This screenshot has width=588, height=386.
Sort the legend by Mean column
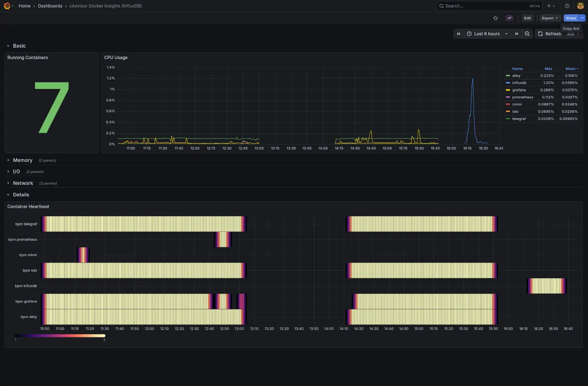(570, 69)
